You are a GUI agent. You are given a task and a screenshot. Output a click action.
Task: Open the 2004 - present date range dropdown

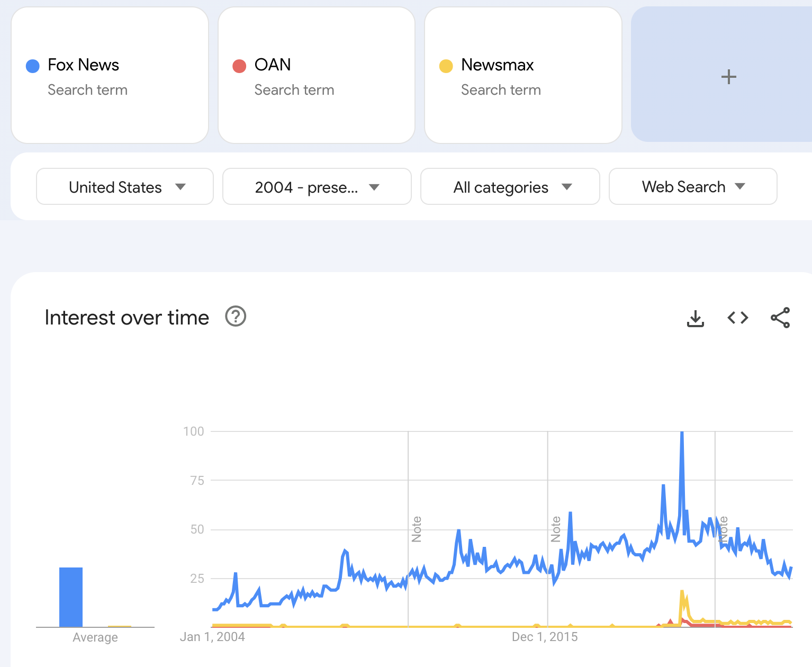pyautogui.click(x=317, y=186)
